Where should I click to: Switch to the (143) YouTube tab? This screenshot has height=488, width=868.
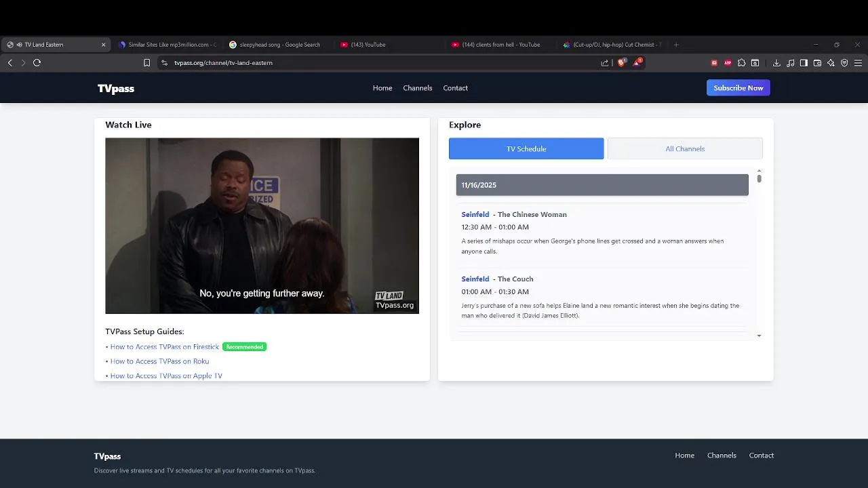390,45
